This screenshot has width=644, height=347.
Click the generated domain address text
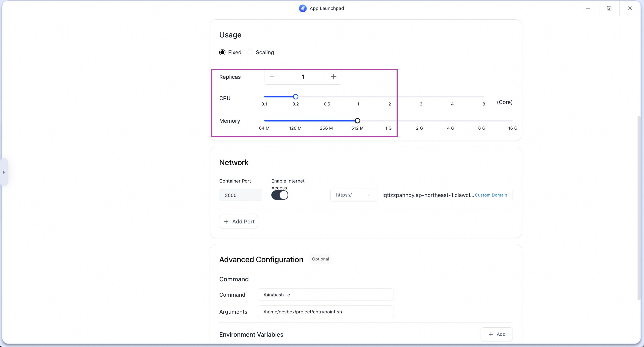point(428,195)
